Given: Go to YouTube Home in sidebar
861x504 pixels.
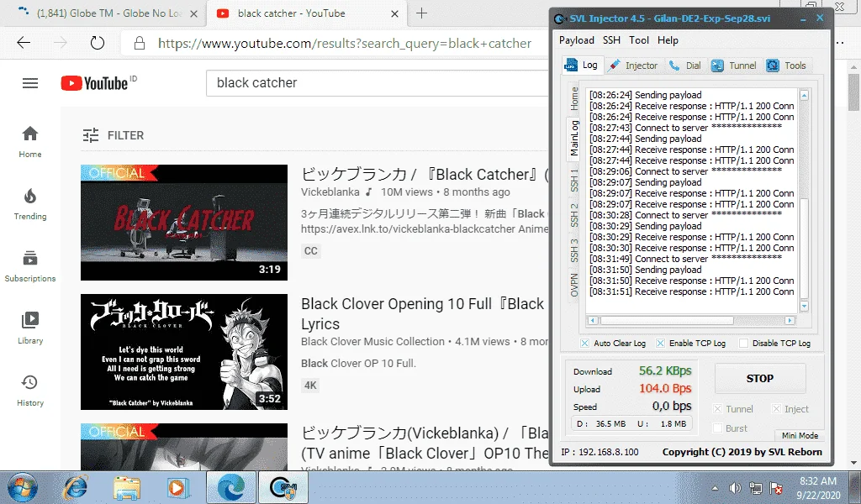Looking at the screenshot, I should pos(30,142).
